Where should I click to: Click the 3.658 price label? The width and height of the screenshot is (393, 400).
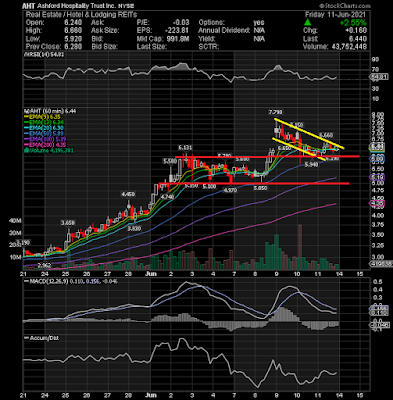pos(68,222)
